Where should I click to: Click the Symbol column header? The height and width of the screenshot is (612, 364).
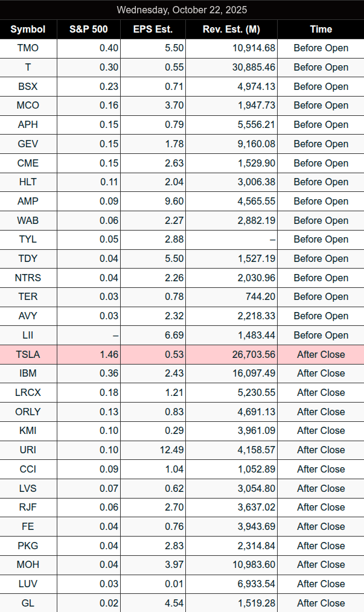click(28, 29)
